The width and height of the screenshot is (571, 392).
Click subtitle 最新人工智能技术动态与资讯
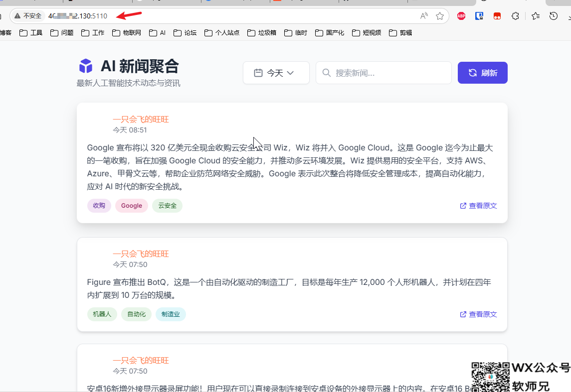128,83
